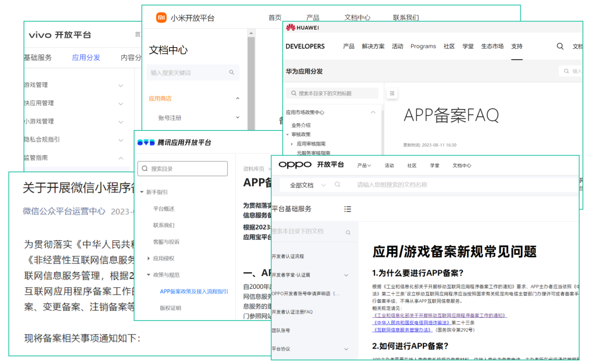Click the vivo 开放平台 logo
Screen dimensions: 593x364
[60, 35]
